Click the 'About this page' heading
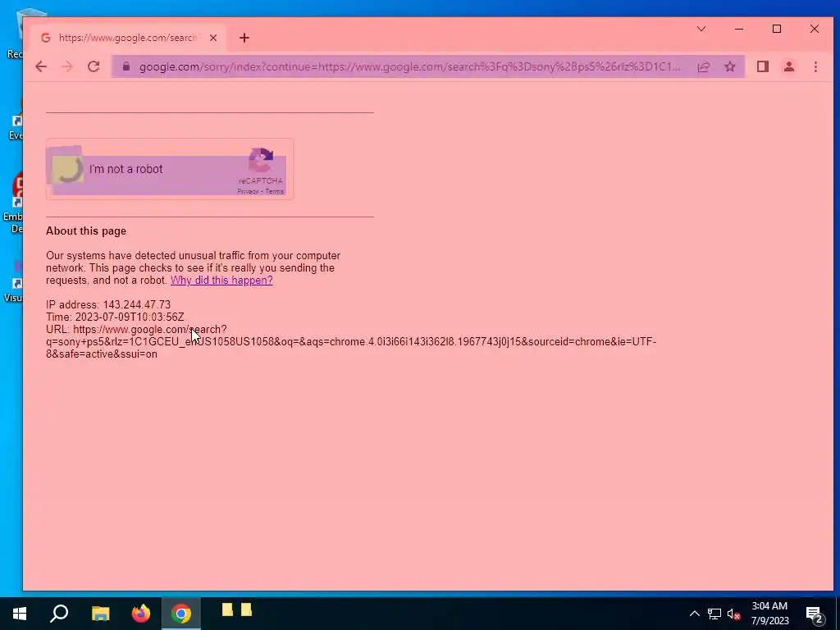Viewport: 840px width, 630px height. click(86, 231)
